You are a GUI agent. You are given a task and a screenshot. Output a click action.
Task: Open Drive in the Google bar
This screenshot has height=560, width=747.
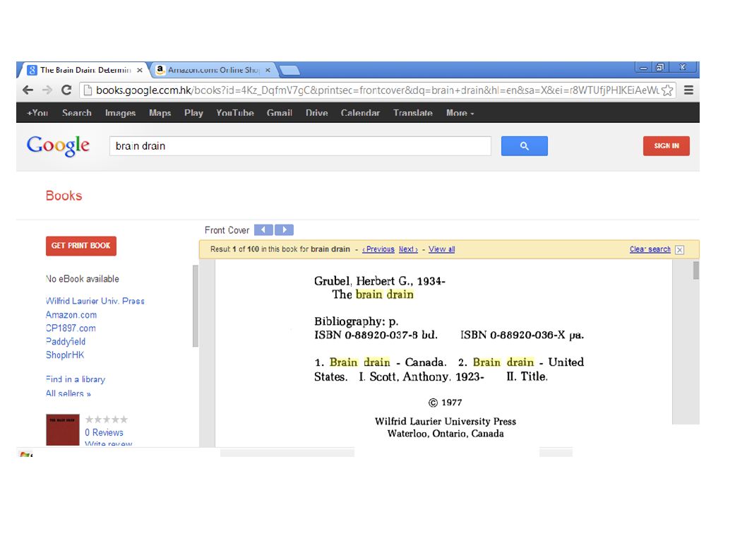coord(316,113)
